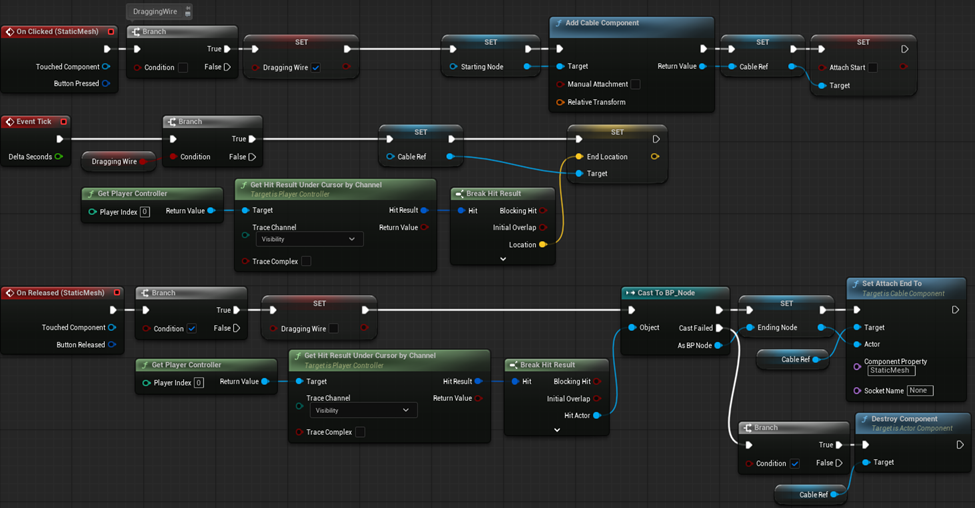Edit the Component Property StaticMesh field
The image size is (975, 508).
[891, 371]
